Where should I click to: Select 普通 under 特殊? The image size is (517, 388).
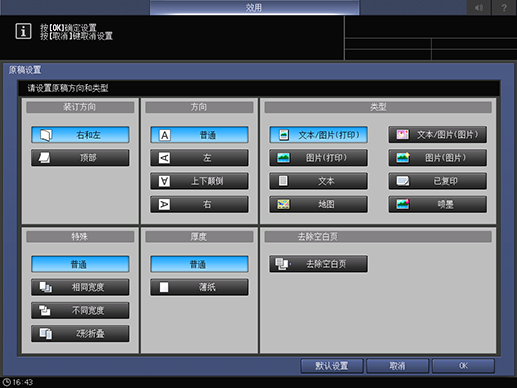pyautogui.click(x=80, y=264)
